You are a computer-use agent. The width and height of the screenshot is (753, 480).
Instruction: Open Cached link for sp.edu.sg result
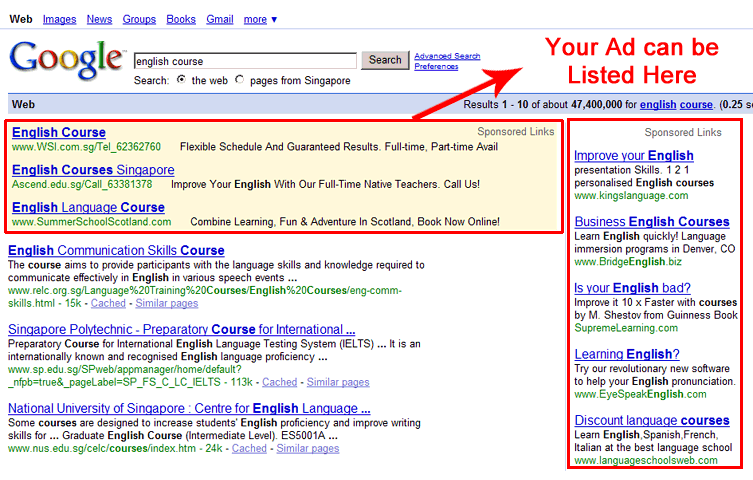(x=279, y=382)
